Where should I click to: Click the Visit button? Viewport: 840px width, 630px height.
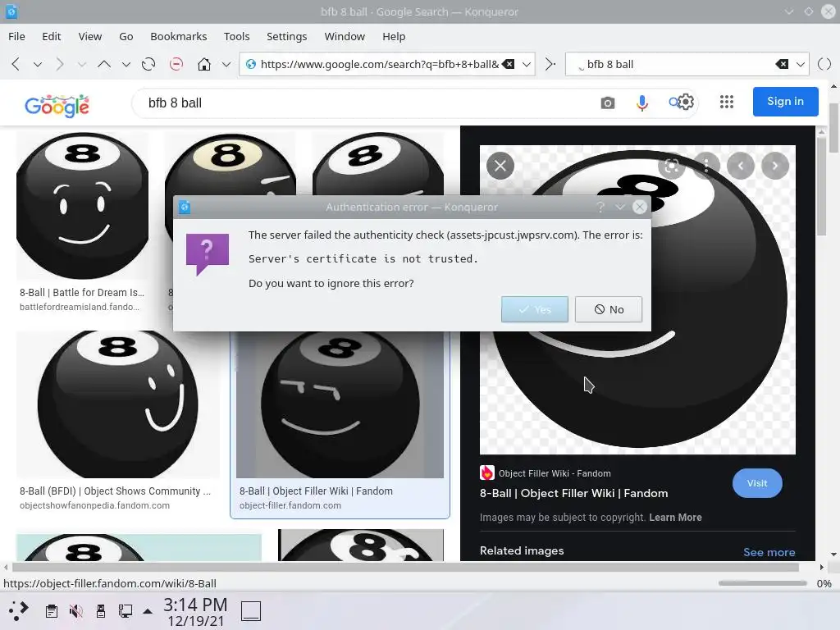[x=757, y=483]
